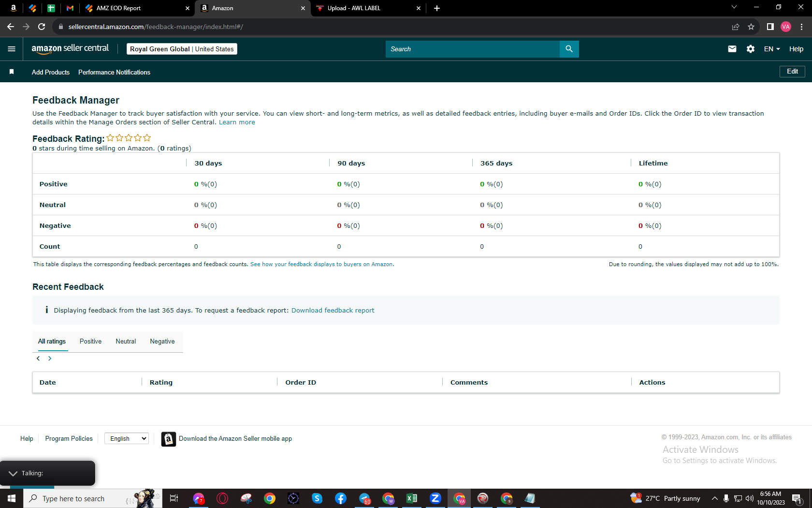
Task: Open Program Policies in the footer
Action: tap(69, 439)
